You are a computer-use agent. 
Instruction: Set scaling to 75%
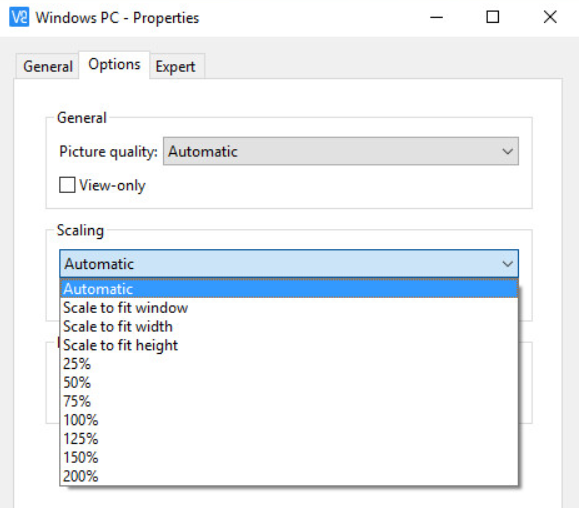(x=289, y=401)
